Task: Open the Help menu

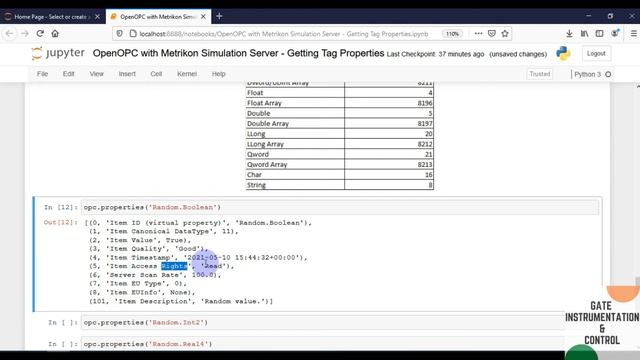Action: click(218, 74)
